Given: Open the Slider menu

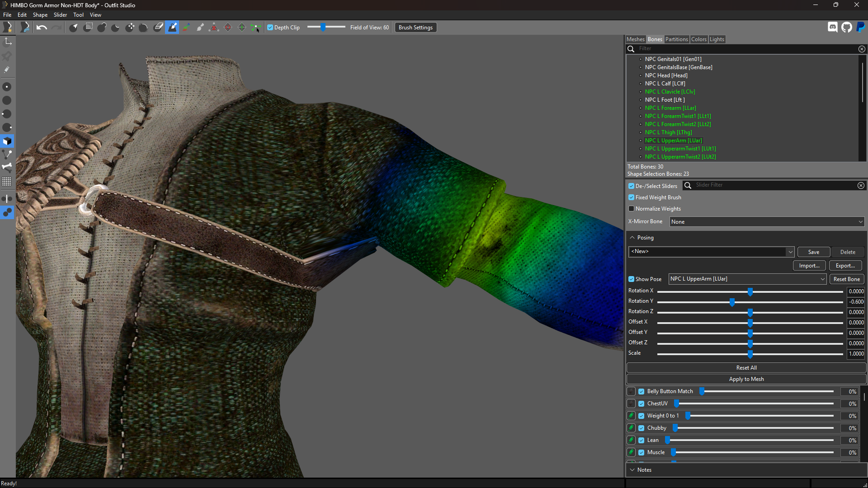Looking at the screenshot, I should [x=60, y=15].
